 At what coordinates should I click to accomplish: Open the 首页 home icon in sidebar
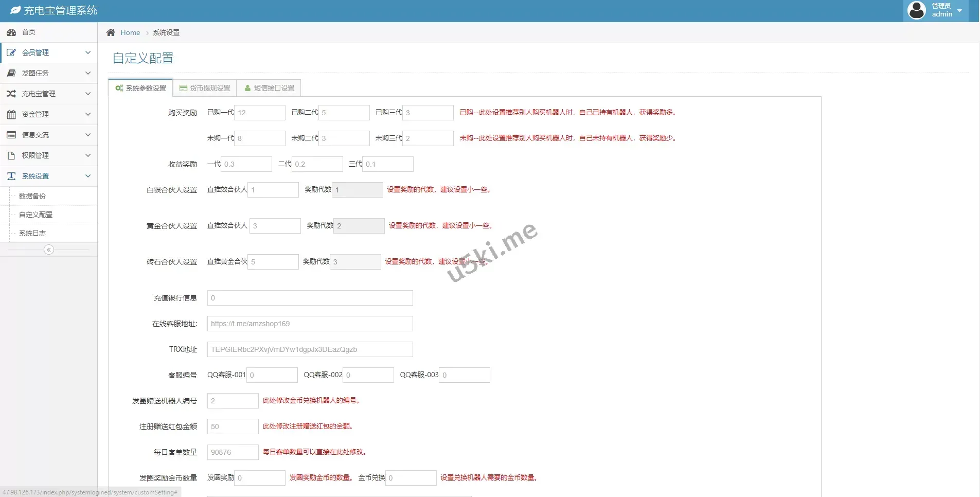pos(11,32)
